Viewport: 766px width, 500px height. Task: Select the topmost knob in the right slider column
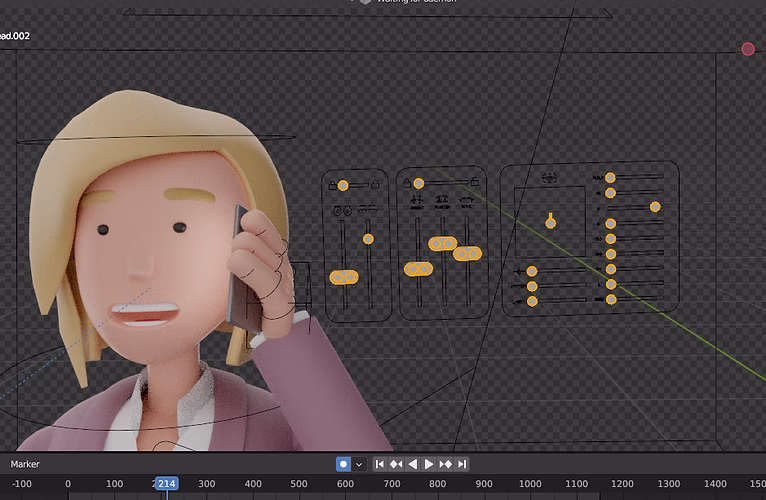tap(610, 177)
